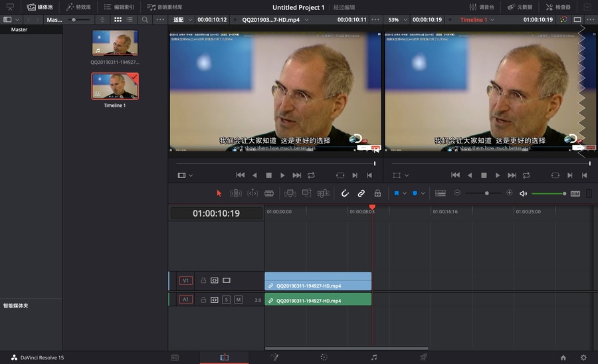
Task: Open Timeline View Options icon
Action: click(x=441, y=193)
